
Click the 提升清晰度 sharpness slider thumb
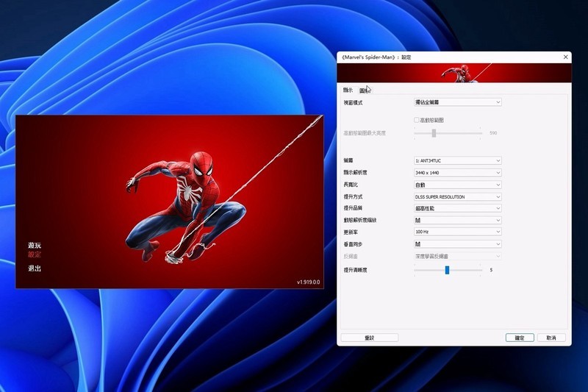point(447,270)
